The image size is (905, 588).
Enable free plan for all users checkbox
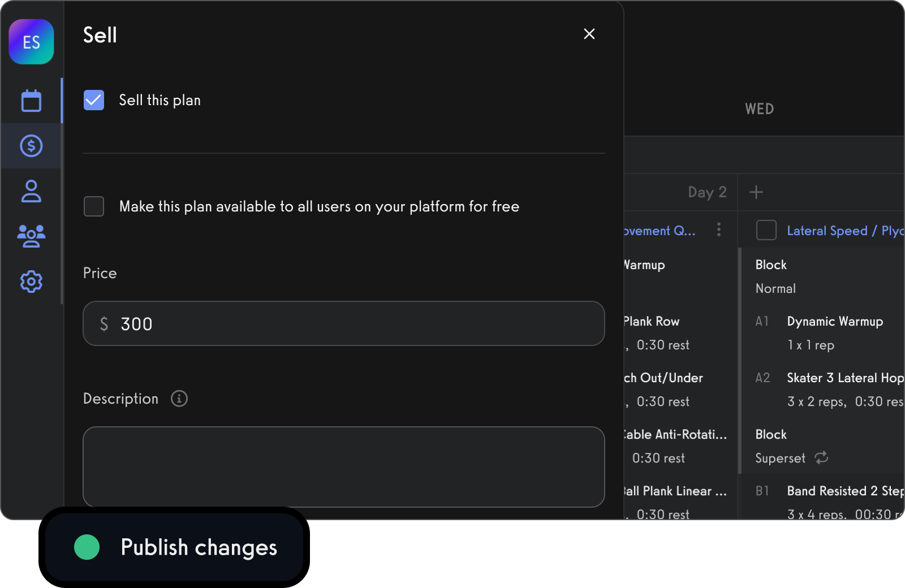[x=94, y=206]
